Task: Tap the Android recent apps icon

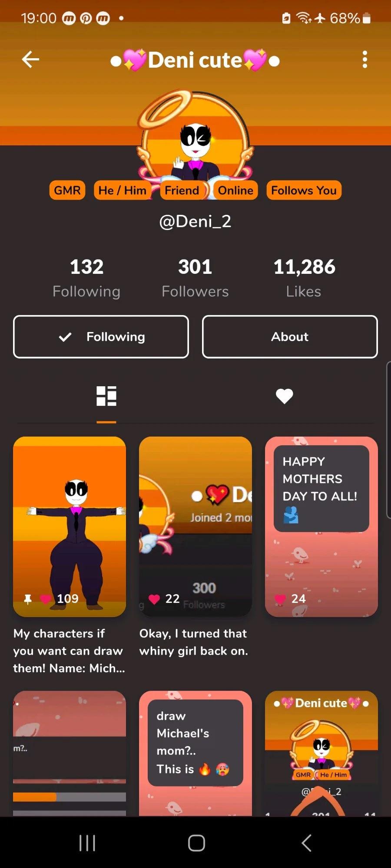Action: [87, 843]
